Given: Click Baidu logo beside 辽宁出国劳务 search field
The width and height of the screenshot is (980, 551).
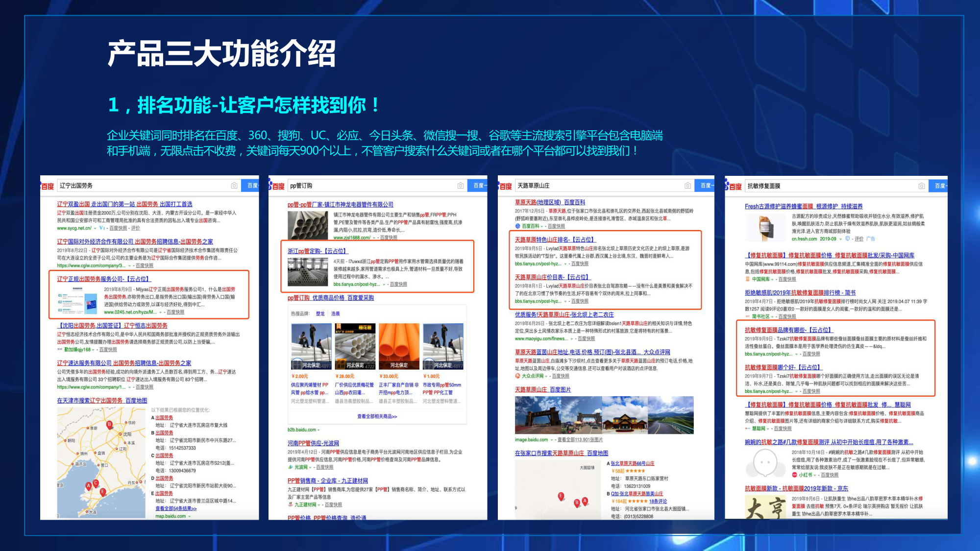Looking at the screenshot, I should coord(47,186).
